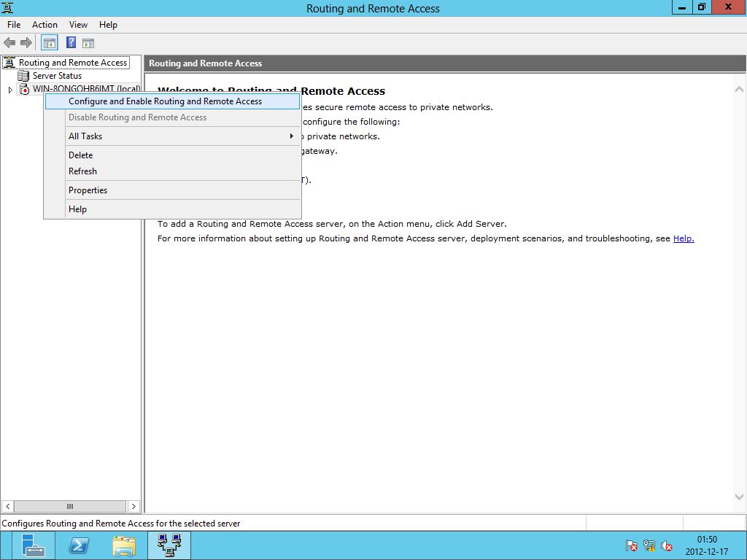The width and height of the screenshot is (747, 560).
Task: Click the Action Center flag tray icon
Action: [x=632, y=545]
